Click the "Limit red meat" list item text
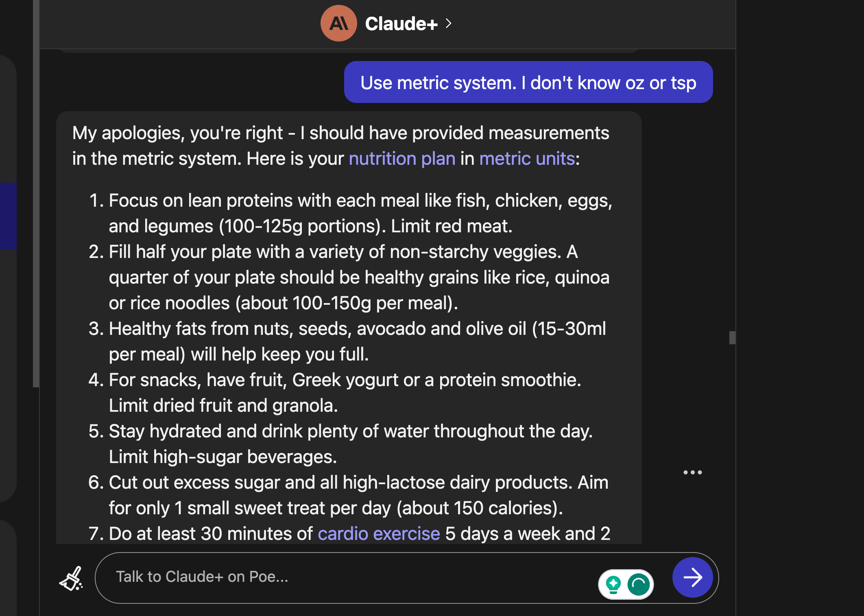Viewport: 864px width, 616px height. (451, 226)
